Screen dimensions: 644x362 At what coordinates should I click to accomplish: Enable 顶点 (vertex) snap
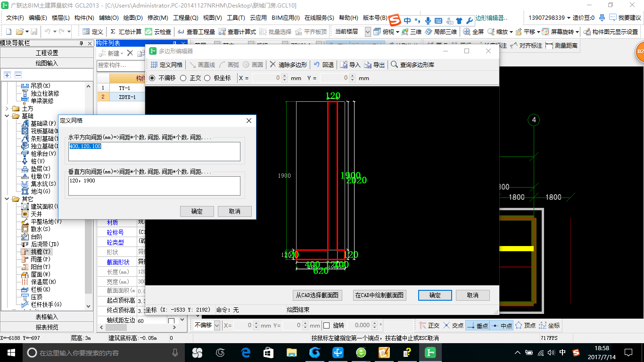pos(525,325)
